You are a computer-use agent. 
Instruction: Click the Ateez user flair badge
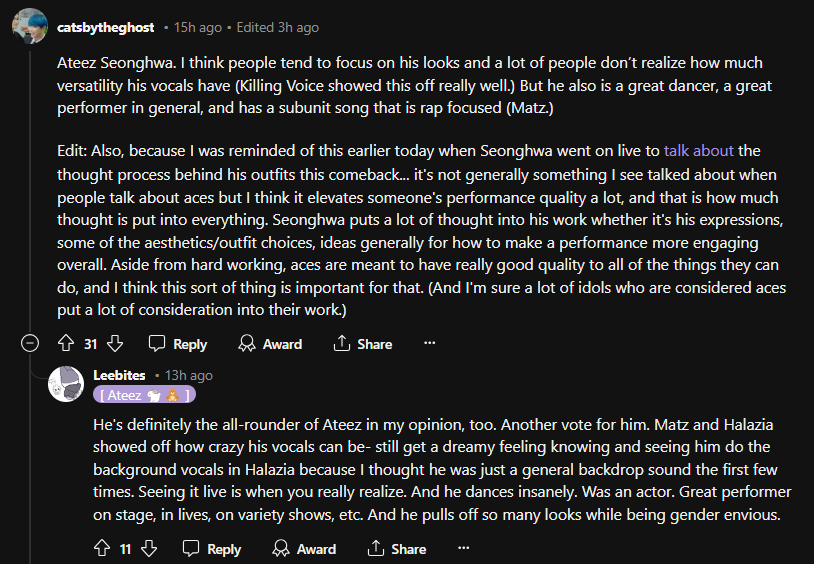[144, 395]
